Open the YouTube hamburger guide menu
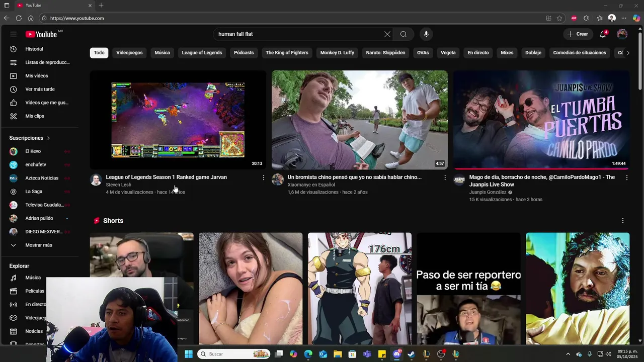Screen dimensions: 644x362 14,34
